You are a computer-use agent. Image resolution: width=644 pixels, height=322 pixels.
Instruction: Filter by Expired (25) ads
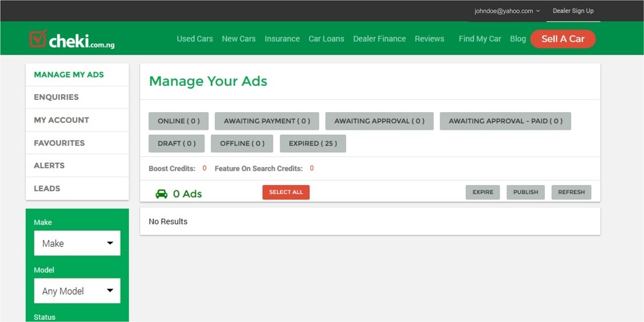(312, 143)
